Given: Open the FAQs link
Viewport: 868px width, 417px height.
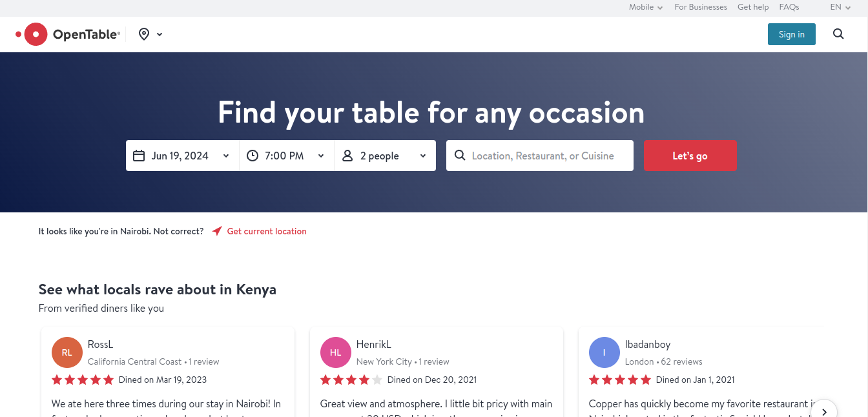Looking at the screenshot, I should pos(789,7).
